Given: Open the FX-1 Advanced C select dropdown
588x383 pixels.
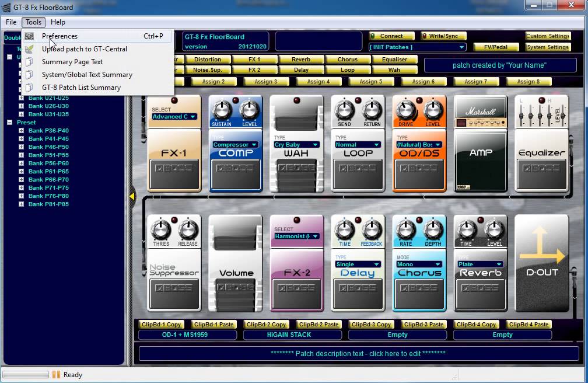Looking at the screenshot, I should coord(174,116).
